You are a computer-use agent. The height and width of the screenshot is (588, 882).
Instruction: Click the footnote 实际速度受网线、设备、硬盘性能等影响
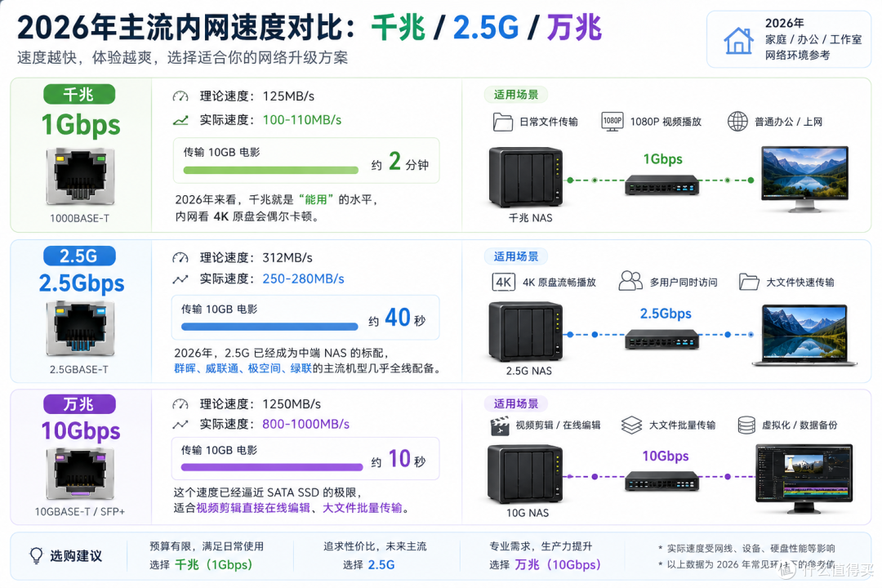[x=751, y=548]
